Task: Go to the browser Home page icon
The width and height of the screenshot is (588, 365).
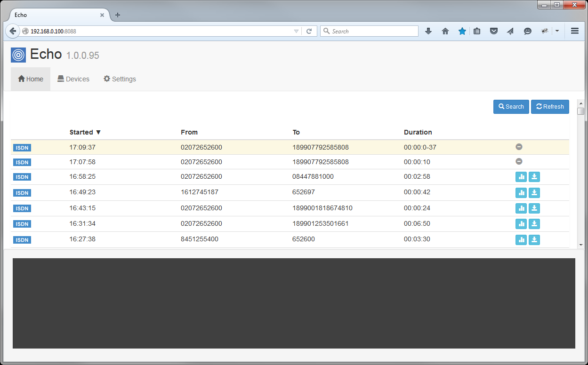Action: click(445, 31)
